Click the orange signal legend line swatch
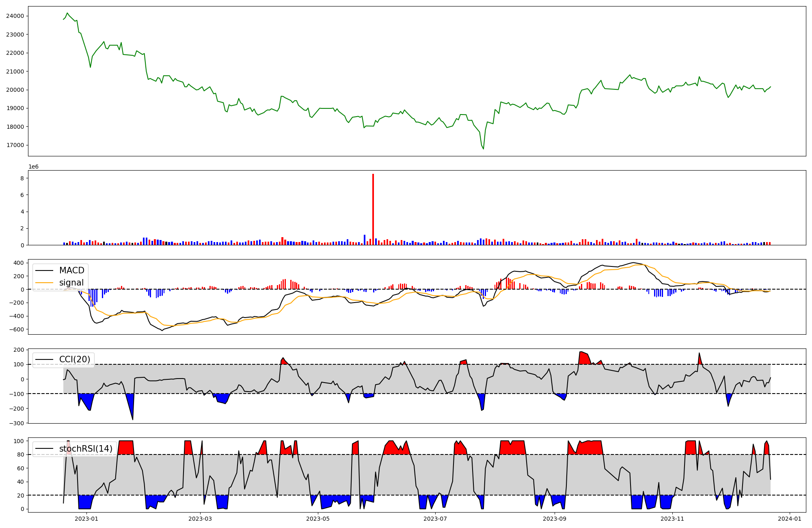Viewport: 812px width, 528px height. 45,283
